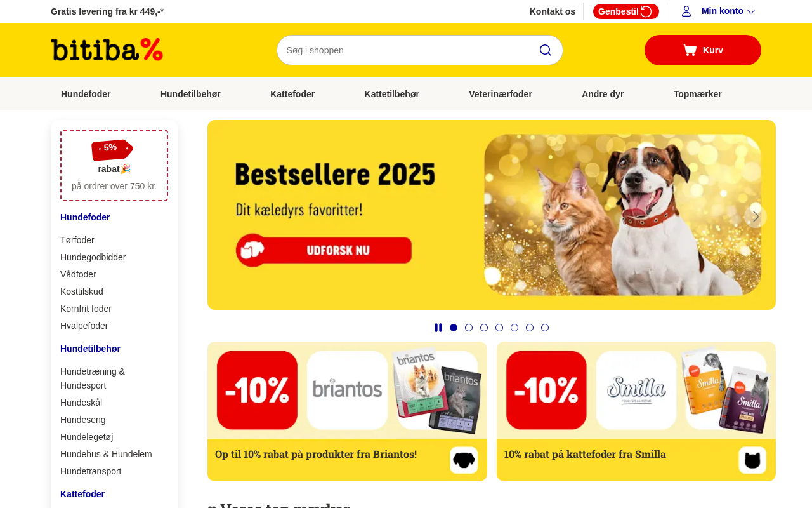Select the second carousel slide dot
The image size is (812, 508).
(469, 328)
